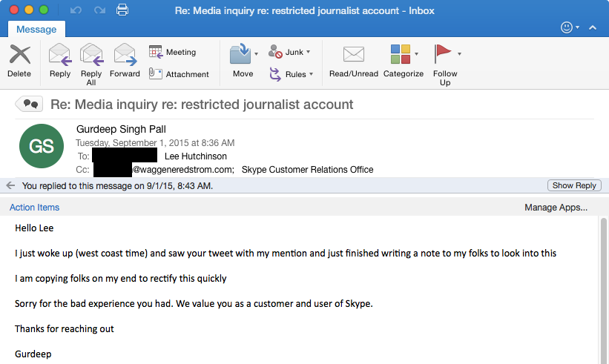Click the Redo arrow in title bar

(100, 10)
